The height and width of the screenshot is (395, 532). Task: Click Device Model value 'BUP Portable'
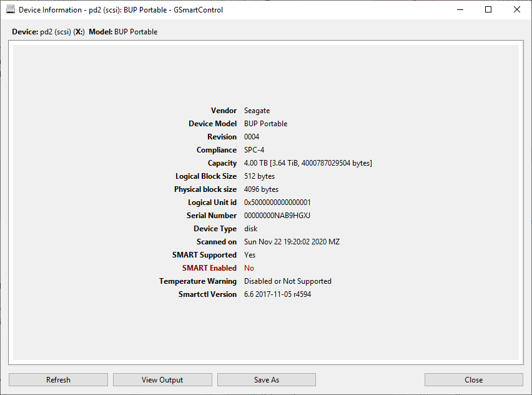pos(265,124)
